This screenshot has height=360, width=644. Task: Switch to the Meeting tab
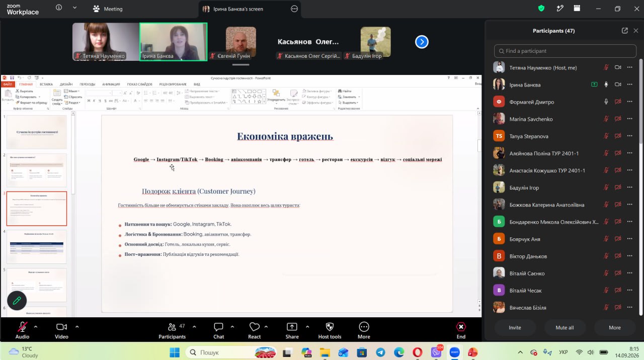pos(108,9)
